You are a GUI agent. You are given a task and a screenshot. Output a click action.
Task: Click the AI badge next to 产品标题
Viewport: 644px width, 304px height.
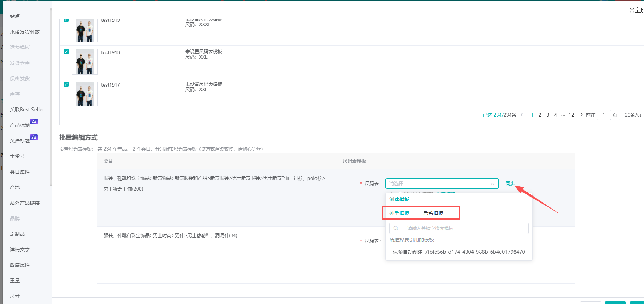pyautogui.click(x=34, y=122)
